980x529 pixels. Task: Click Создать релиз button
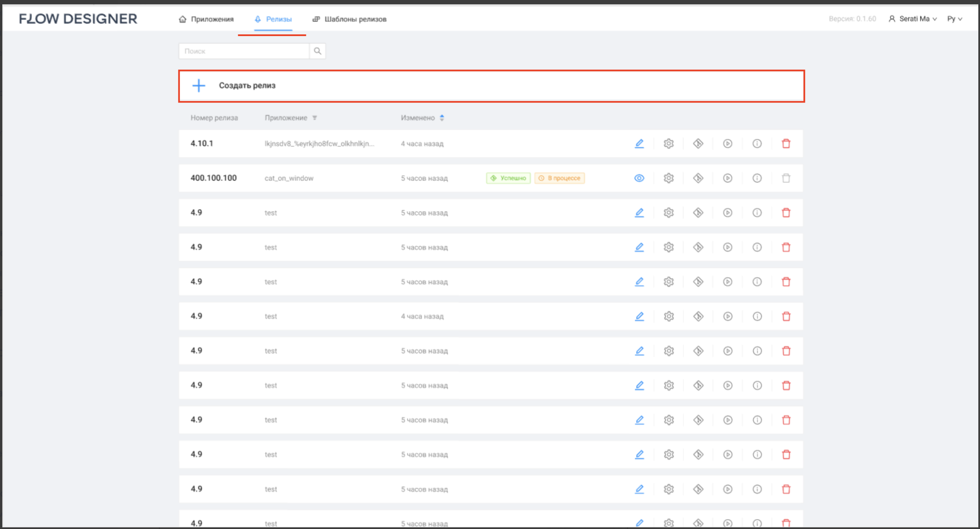point(247,85)
